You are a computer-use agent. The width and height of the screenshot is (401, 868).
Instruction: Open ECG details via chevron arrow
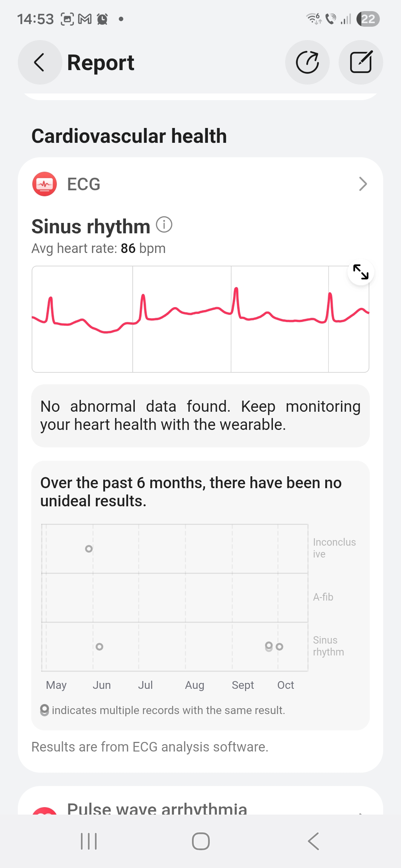click(363, 184)
